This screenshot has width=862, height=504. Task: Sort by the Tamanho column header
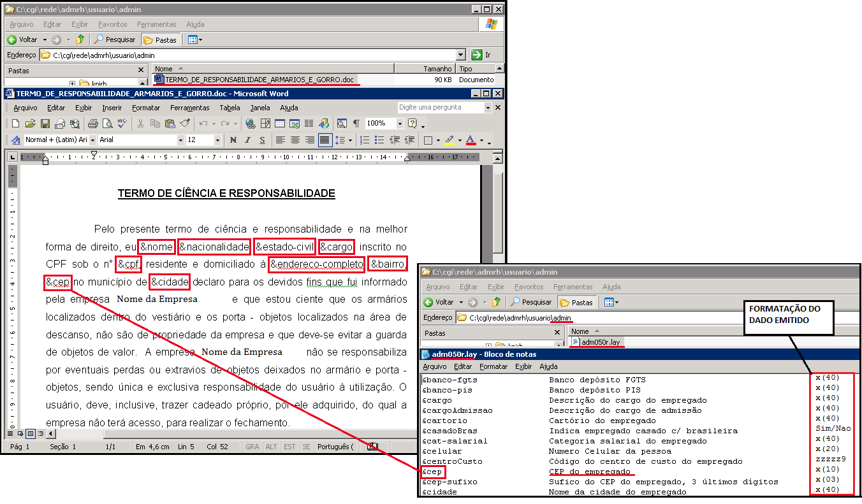point(425,69)
